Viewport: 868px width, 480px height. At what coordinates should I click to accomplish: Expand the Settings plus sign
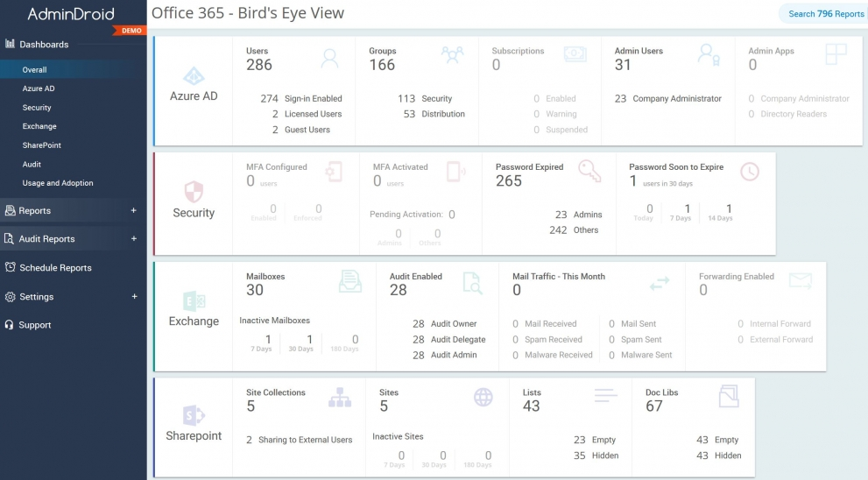tap(134, 296)
